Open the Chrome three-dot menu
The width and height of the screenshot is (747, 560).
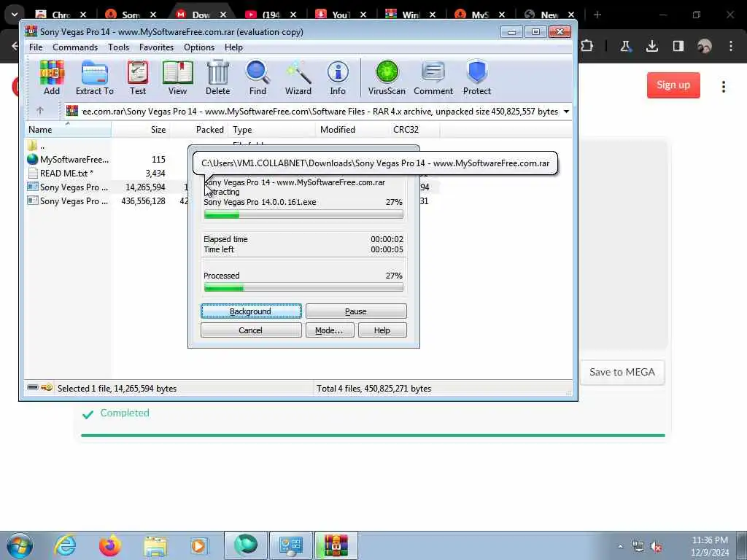point(731,46)
